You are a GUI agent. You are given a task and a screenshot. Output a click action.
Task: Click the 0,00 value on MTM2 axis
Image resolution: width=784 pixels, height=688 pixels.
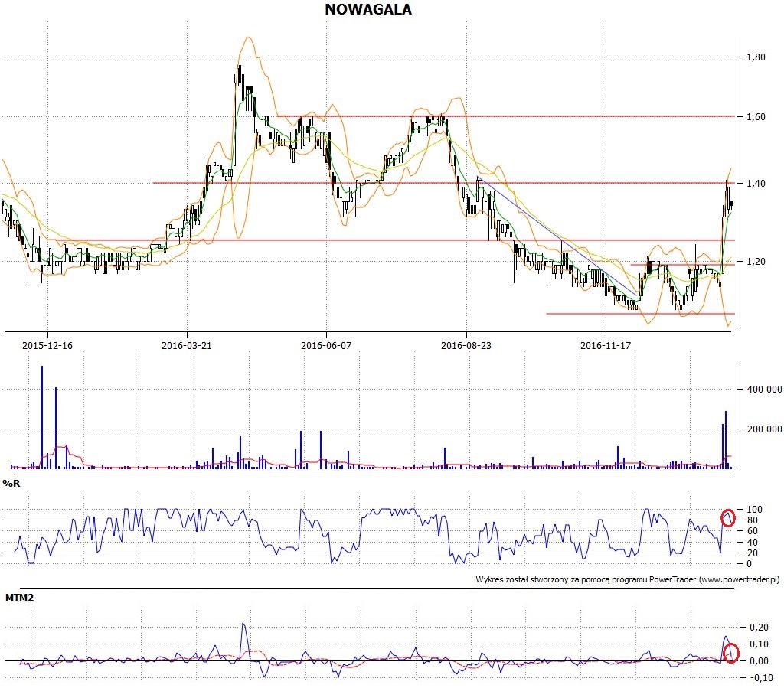759,660
